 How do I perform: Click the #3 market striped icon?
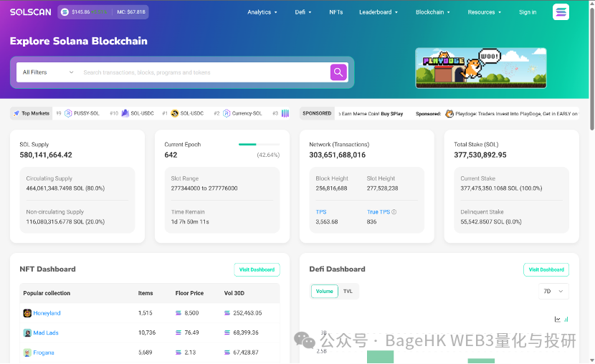point(285,113)
